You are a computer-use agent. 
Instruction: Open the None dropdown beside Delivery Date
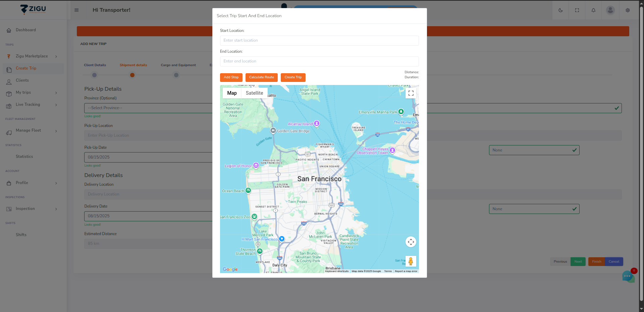(534, 209)
